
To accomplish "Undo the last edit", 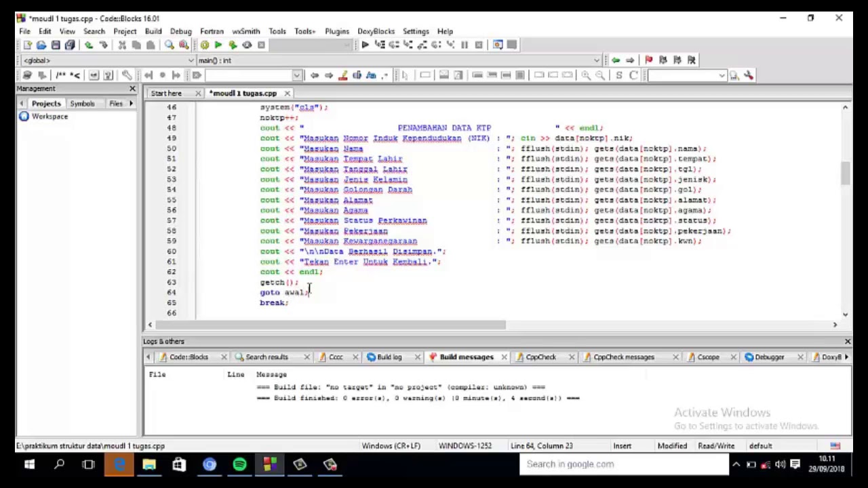I will (x=89, y=45).
